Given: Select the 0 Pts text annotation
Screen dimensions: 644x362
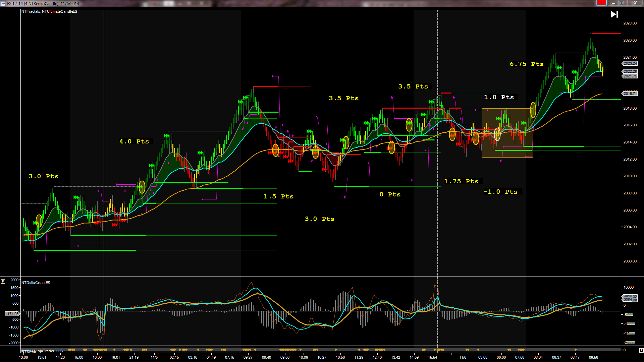Looking at the screenshot, I should 390,194.
